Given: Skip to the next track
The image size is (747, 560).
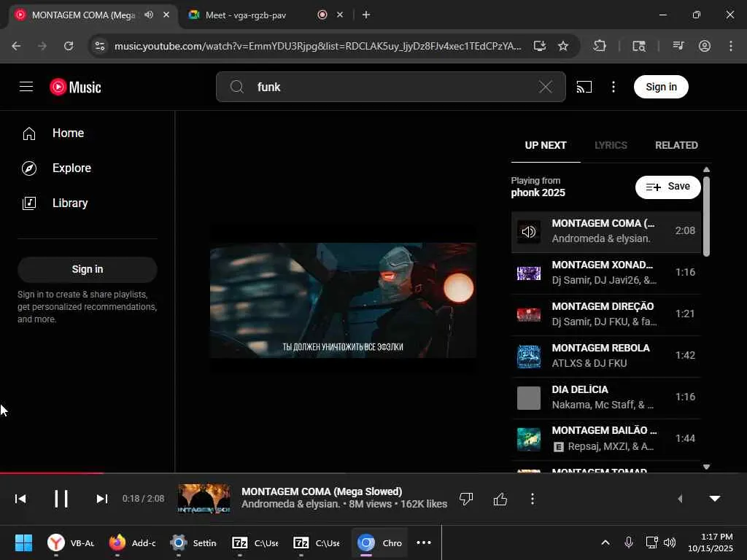Looking at the screenshot, I should coord(102,499).
